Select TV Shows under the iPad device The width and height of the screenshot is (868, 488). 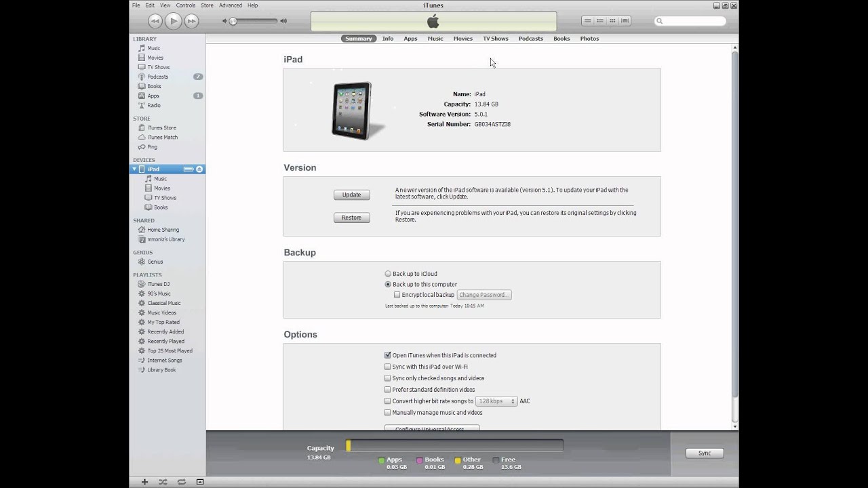(x=165, y=198)
